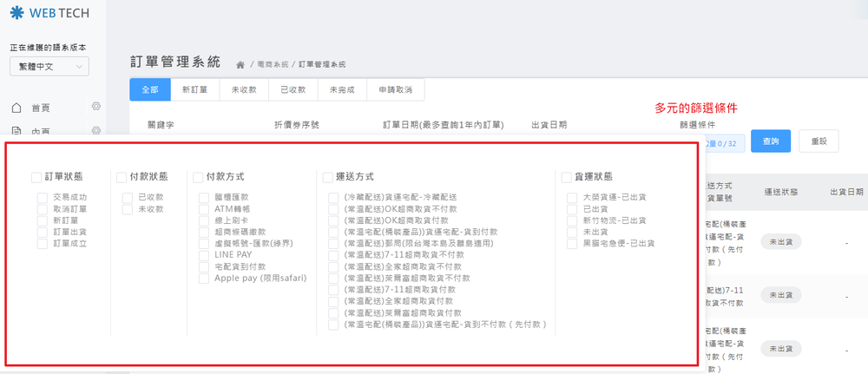Switch to the 未收款 tab
The image size is (868, 374).
pyautogui.click(x=244, y=89)
